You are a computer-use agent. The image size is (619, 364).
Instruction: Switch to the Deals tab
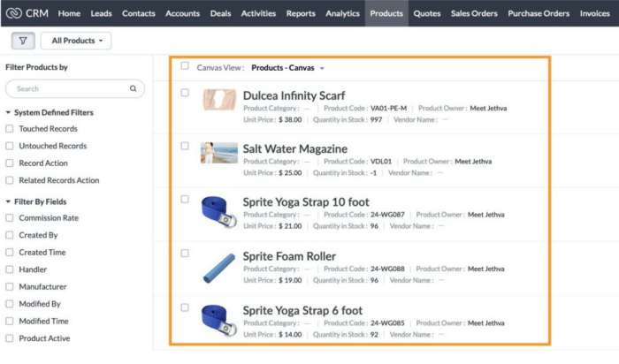tap(220, 13)
